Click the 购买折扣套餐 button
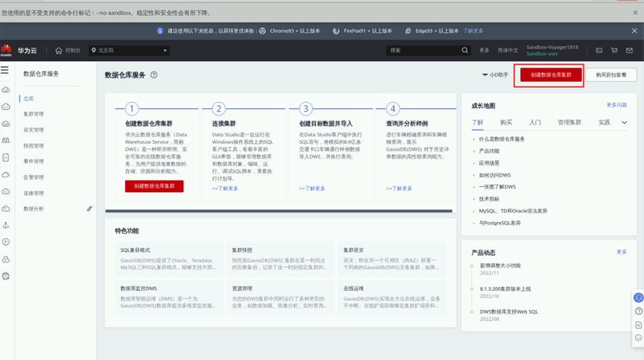Screen dimensions: 644x360 click(x=610, y=75)
